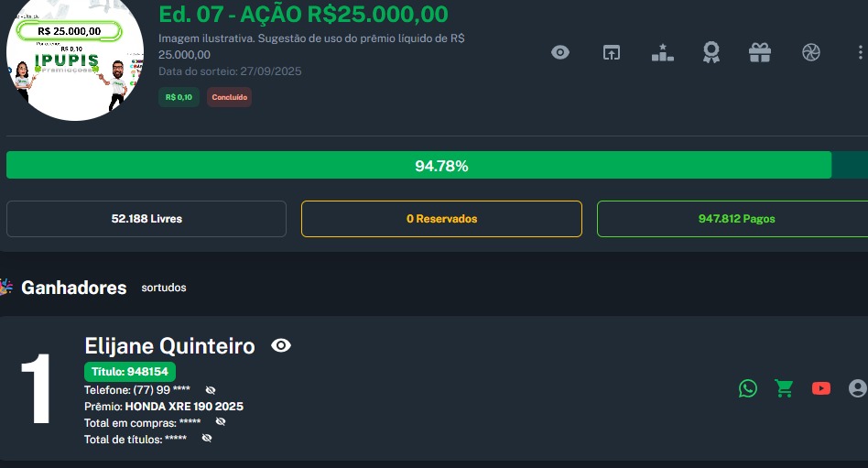The width and height of the screenshot is (868, 468).
Task: Click the 94.78% progress bar
Action: 441,166
